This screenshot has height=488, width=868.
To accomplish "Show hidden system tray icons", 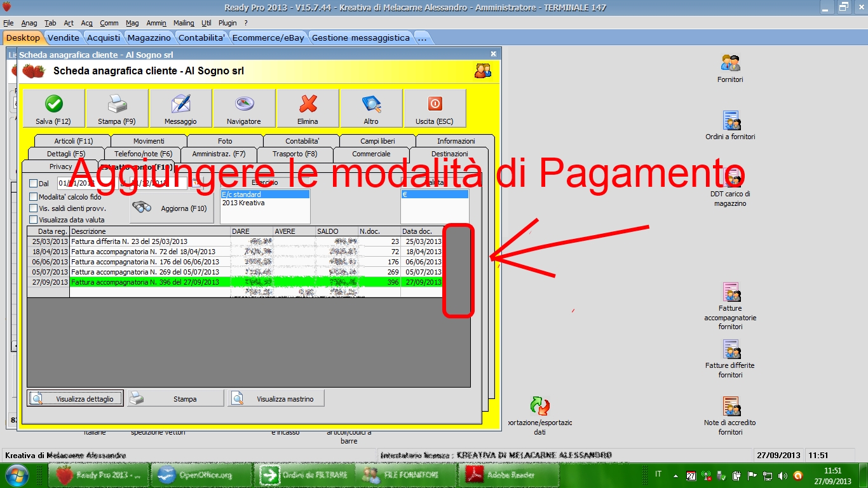I will tap(675, 475).
